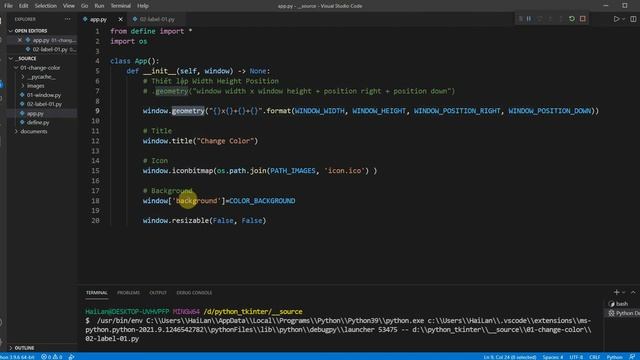
Task: Select the app.py editor tab
Action: click(98, 19)
